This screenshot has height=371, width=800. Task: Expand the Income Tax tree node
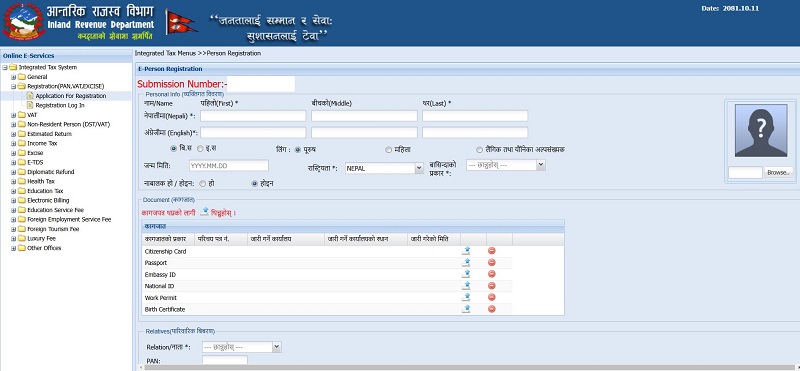pos(14,143)
